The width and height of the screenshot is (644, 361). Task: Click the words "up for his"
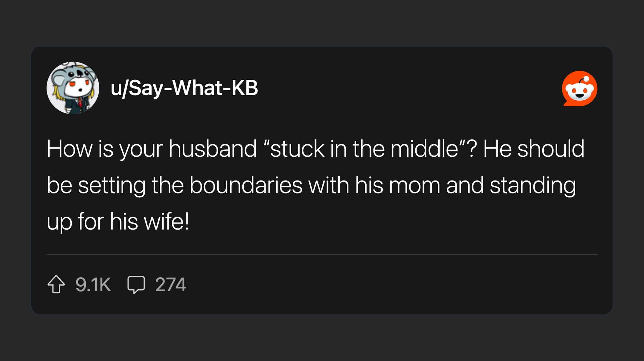pyautogui.click(x=92, y=222)
